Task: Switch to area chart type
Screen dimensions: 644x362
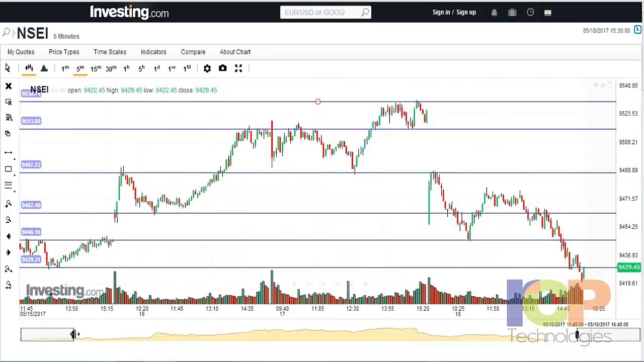Action: pos(44,68)
